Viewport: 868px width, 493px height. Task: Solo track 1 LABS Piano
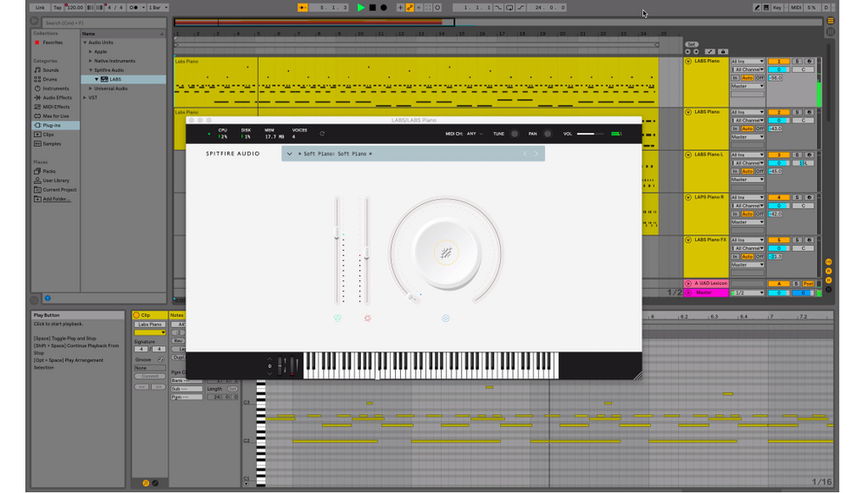point(797,62)
